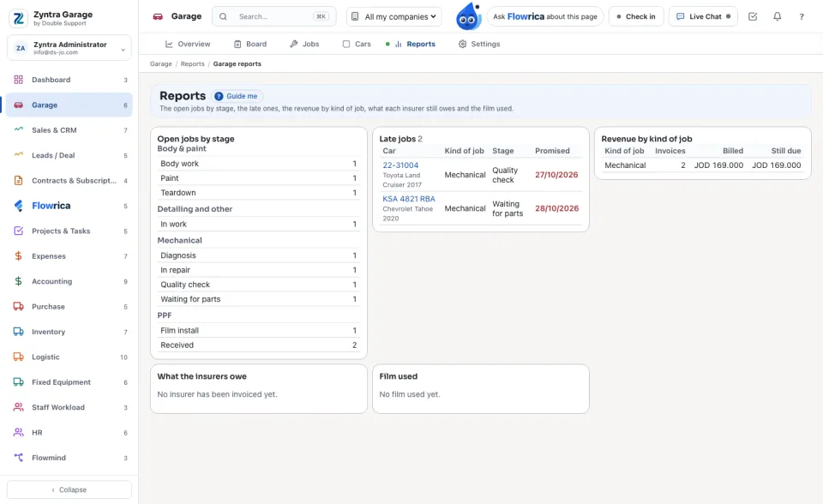Click the PPF Received stage row

pyautogui.click(x=259, y=345)
